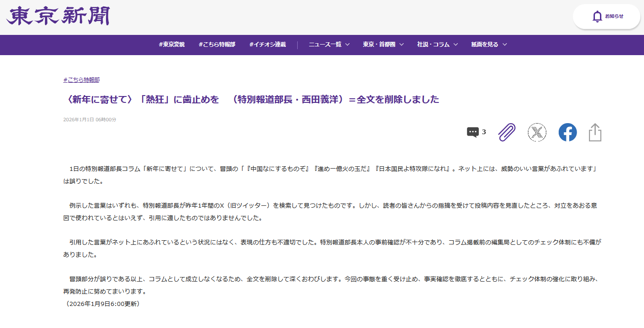Expand the ニュース一覧 dropdown

tap(329, 45)
